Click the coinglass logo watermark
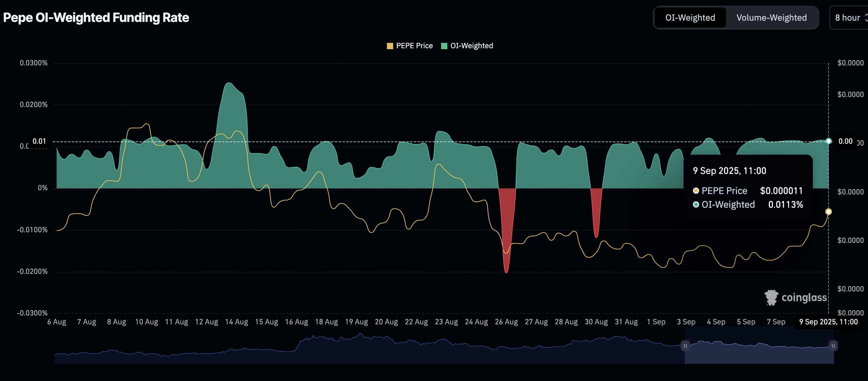868x381 pixels. (795, 297)
